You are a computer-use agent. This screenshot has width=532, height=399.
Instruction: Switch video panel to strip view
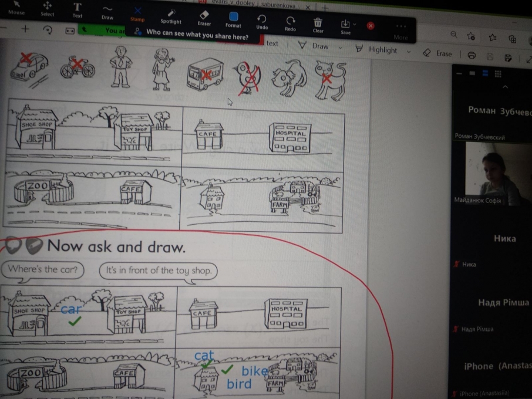[x=485, y=73]
